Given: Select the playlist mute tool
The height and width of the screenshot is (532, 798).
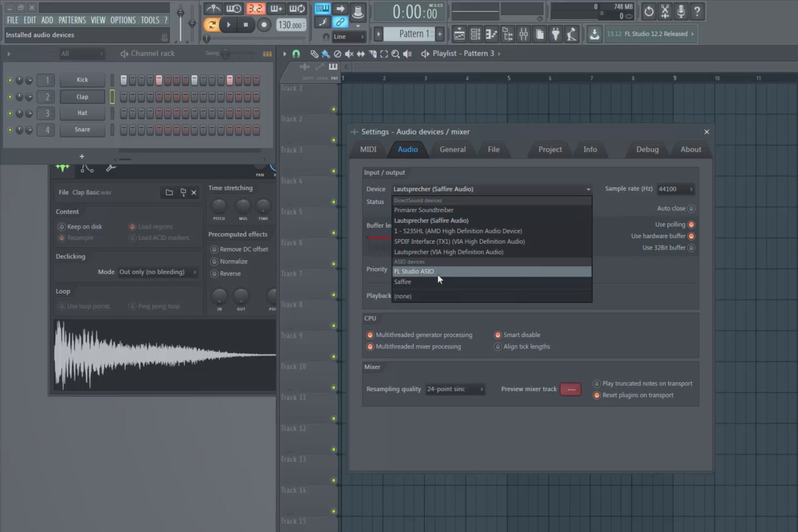Looking at the screenshot, I should pos(349,53).
